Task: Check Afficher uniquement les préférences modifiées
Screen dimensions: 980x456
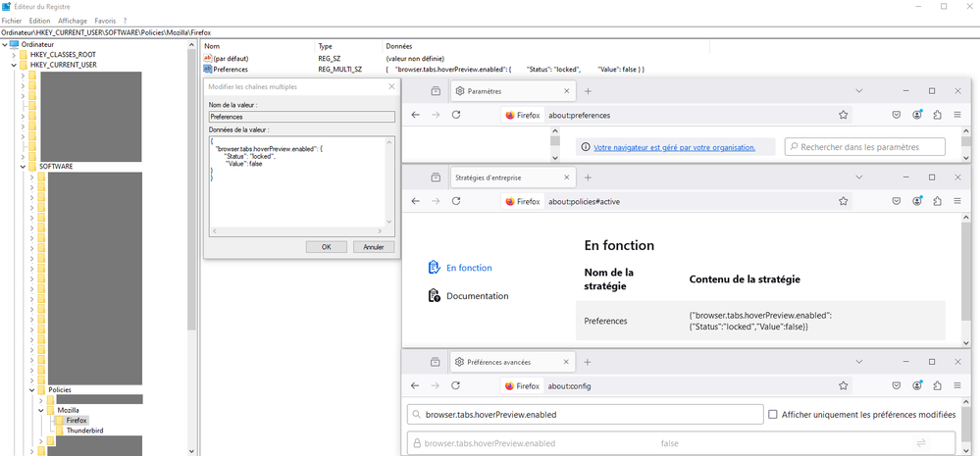Action: pyautogui.click(x=772, y=414)
